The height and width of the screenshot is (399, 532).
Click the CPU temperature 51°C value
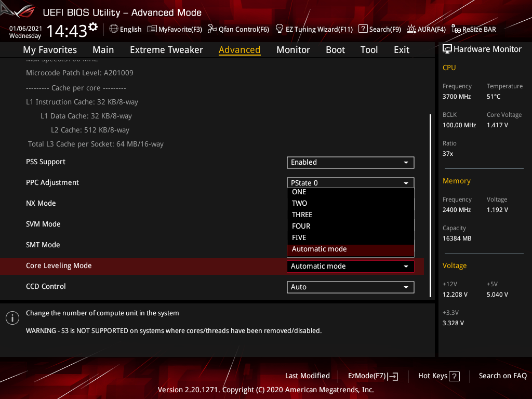click(x=494, y=97)
